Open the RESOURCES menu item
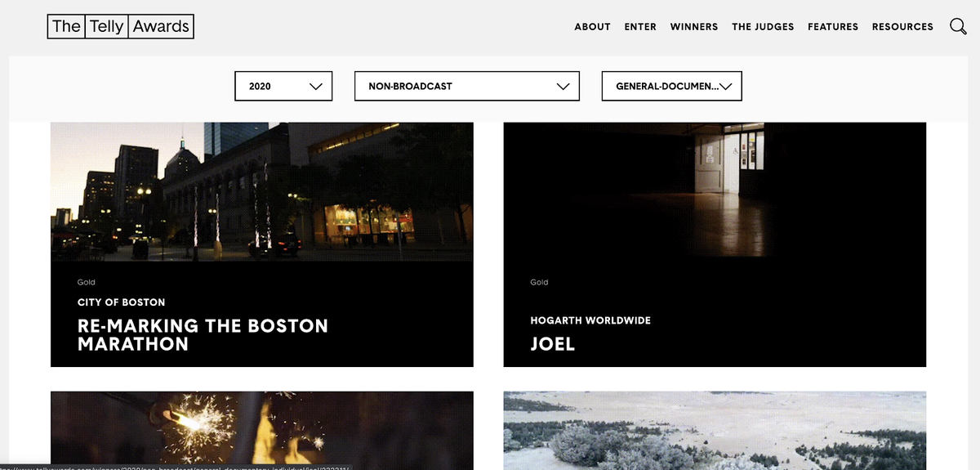Image resolution: width=980 pixels, height=470 pixels. click(902, 27)
